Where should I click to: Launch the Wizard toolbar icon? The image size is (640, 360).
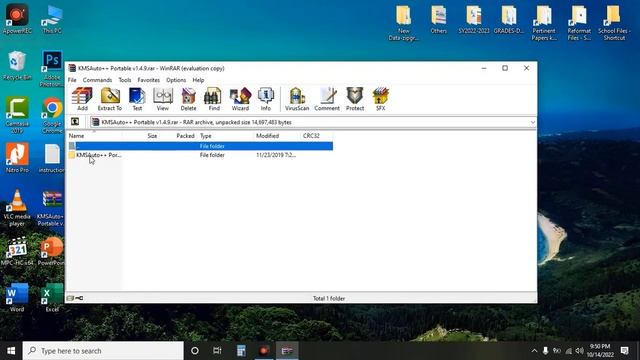coord(240,99)
